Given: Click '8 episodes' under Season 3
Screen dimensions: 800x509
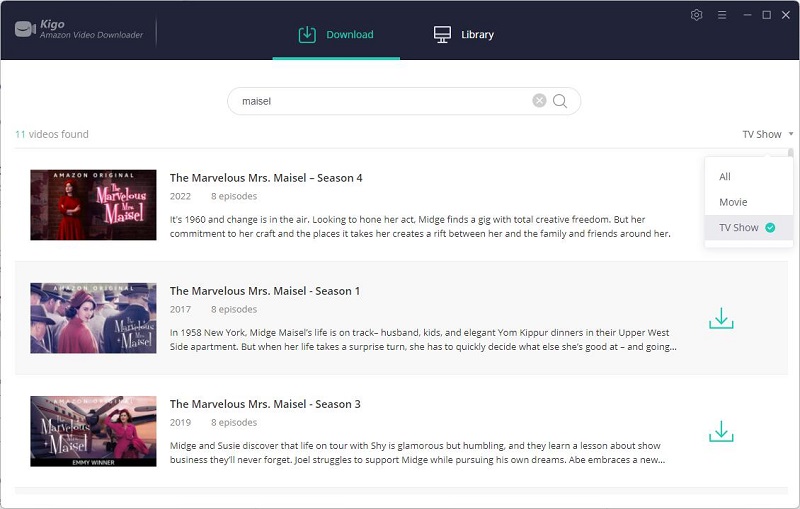Looking at the screenshot, I should click(234, 423).
